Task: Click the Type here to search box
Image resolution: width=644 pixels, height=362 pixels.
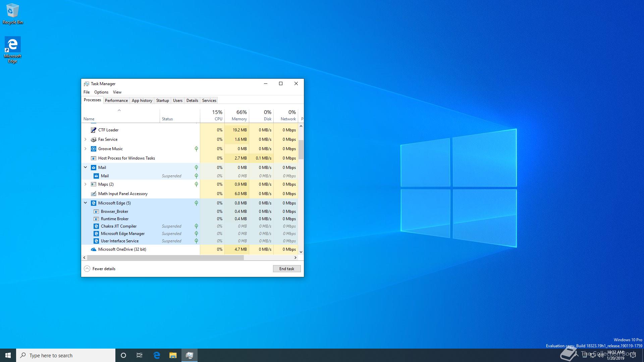Action: (x=66, y=355)
